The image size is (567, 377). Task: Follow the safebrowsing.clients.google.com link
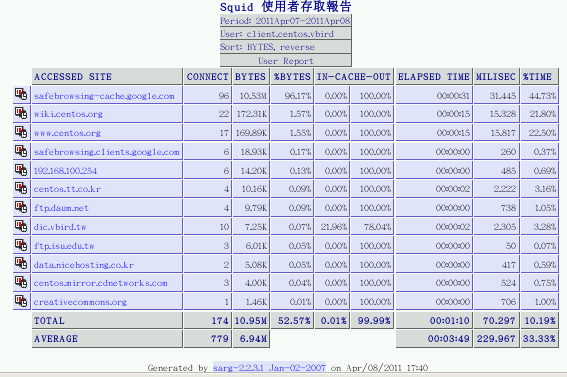107,152
